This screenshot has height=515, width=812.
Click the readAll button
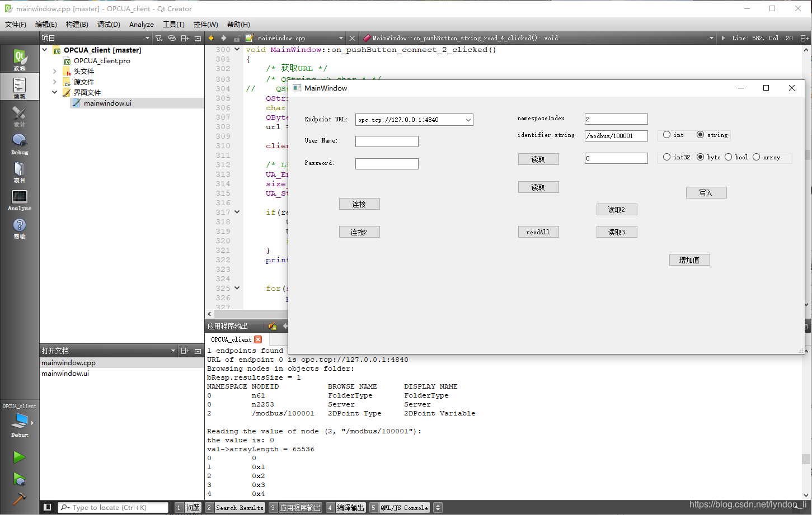click(x=538, y=232)
